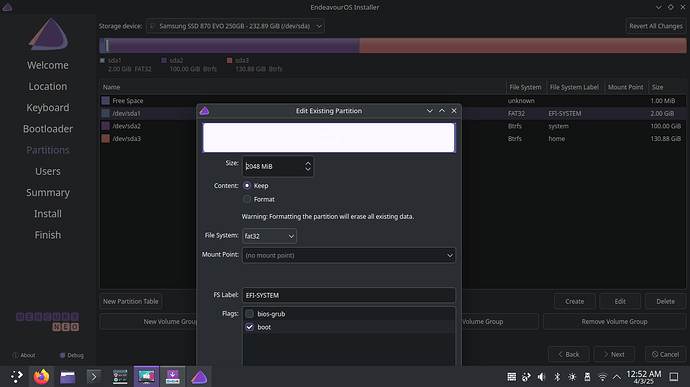This screenshot has height=387, width=690.
Task: Open the application launcher menu icon
Action: pos(17,377)
